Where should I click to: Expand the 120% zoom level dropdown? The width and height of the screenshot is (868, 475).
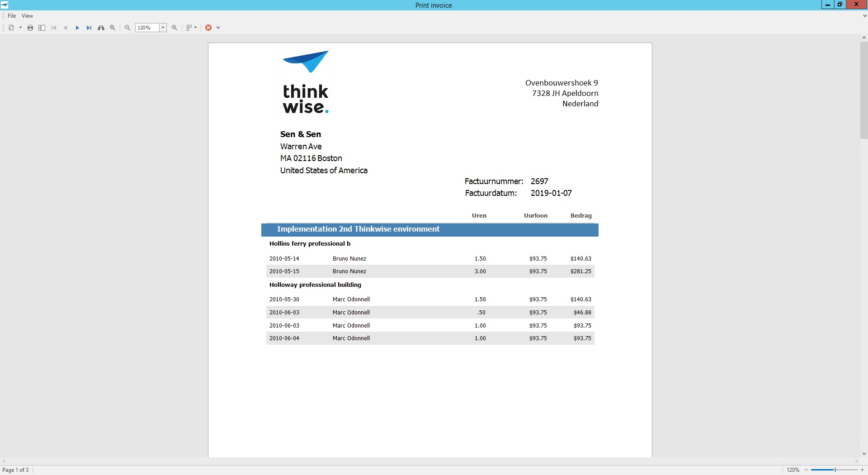(163, 28)
